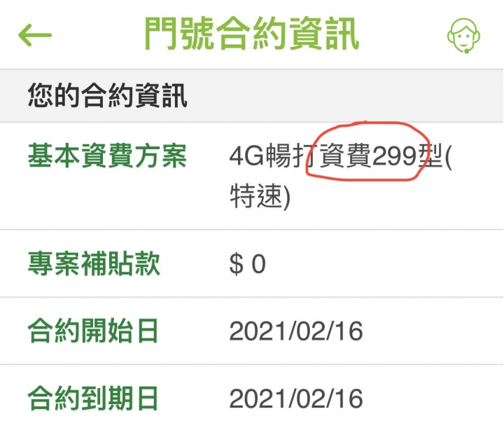
Task: Tap the 門號合約資訊 page title
Action: point(251,34)
